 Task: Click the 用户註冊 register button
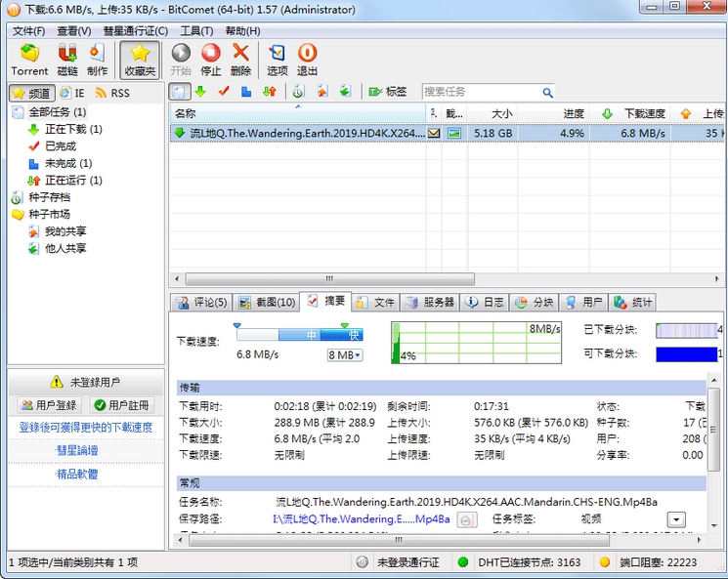[x=121, y=405]
